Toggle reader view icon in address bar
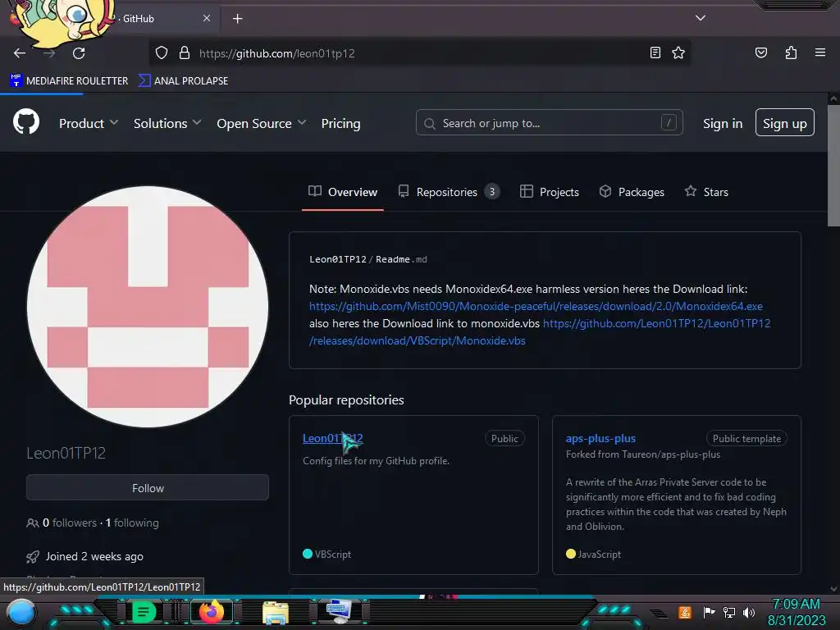 [x=655, y=52]
